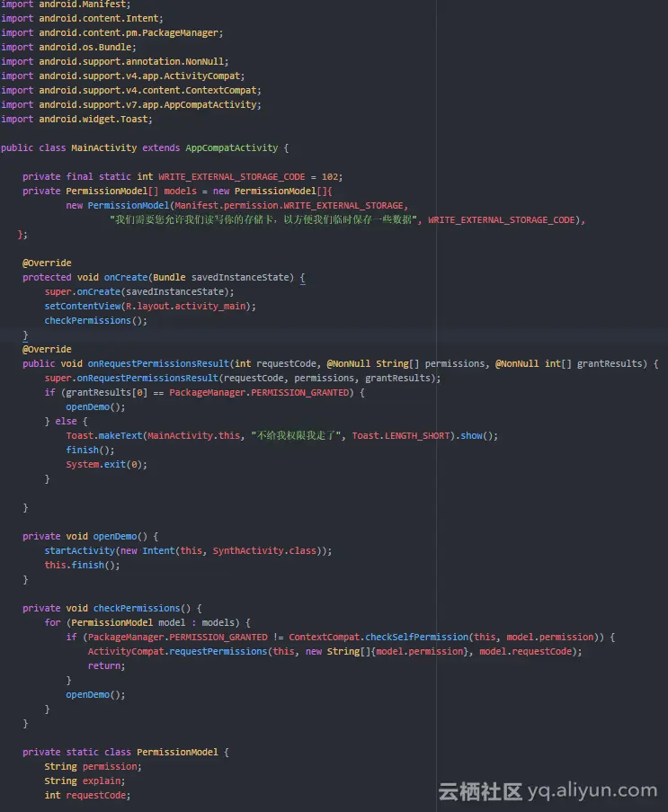
Task: Select the Toast.LENGTH_SHORT constant
Action: tap(401, 436)
